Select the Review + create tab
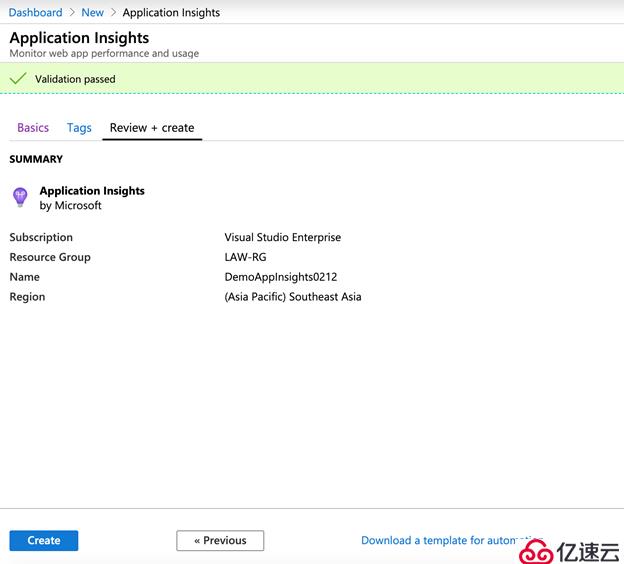This screenshot has height=564, width=624. tap(152, 128)
